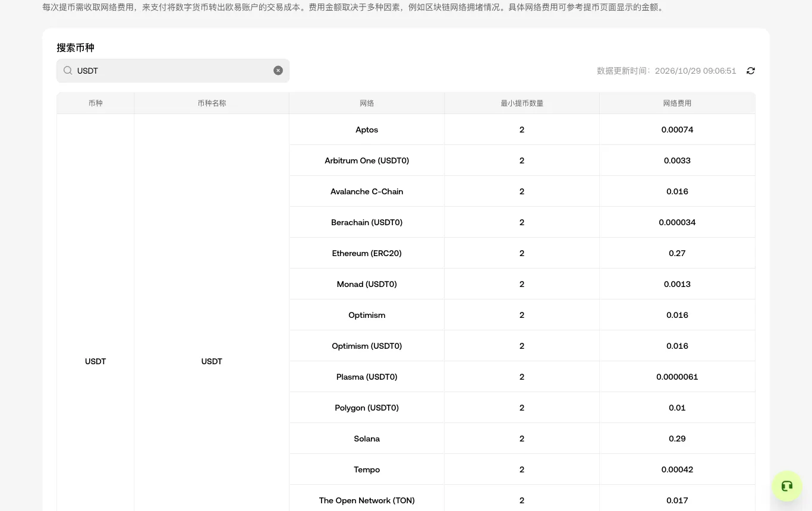This screenshot has width=812, height=511.
Task: Click the Polygon fee value 0.01
Action: [677, 408]
